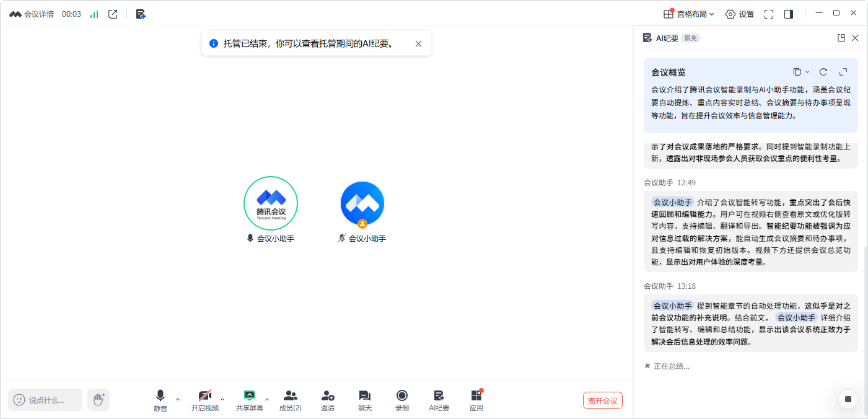Click the raise hand reaction icon
Viewport: 868px width, 419px height.
point(99,400)
